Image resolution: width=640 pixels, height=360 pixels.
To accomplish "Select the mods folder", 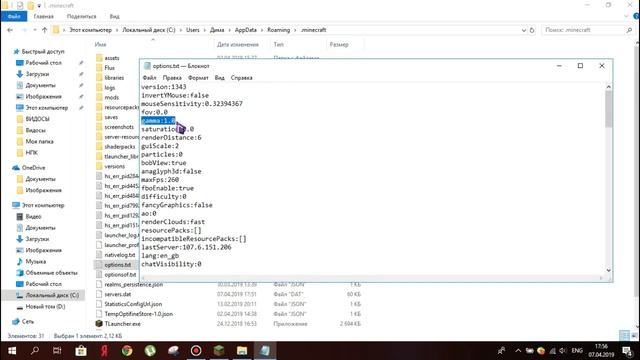I will pos(111,97).
